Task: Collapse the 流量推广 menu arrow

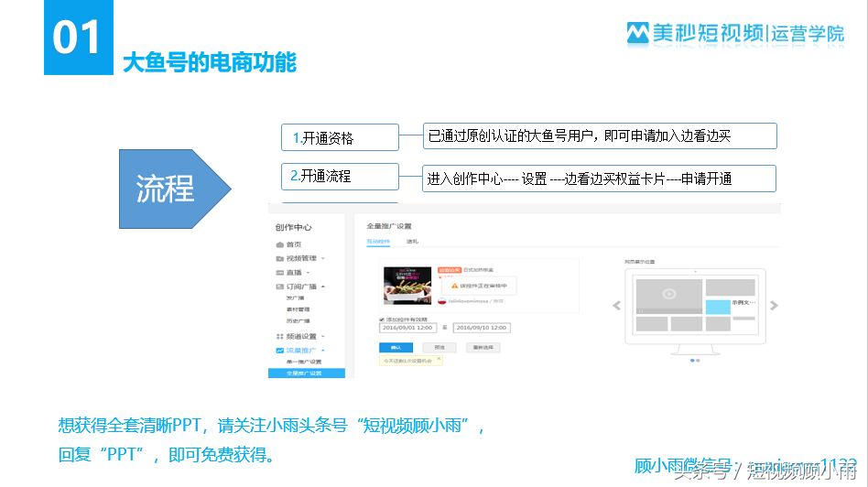Action: pos(322,351)
